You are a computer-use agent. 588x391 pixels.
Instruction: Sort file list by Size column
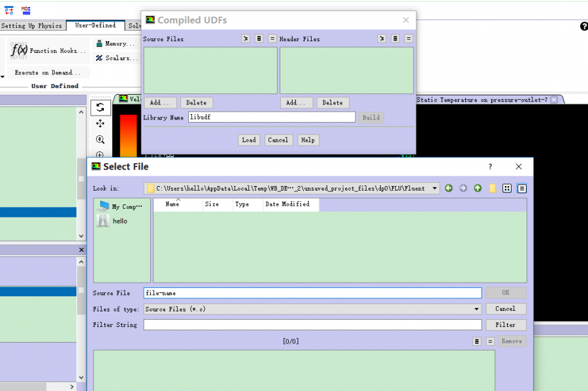click(217, 204)
